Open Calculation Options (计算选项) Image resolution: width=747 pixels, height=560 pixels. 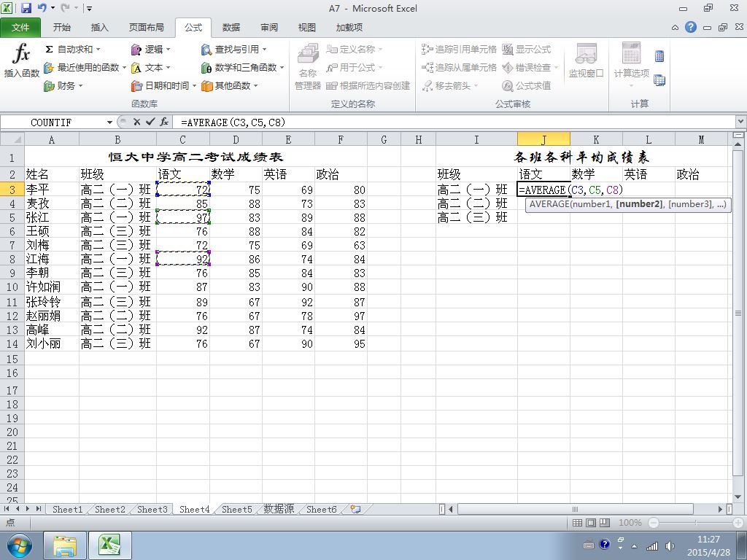[x=631, y=65]
